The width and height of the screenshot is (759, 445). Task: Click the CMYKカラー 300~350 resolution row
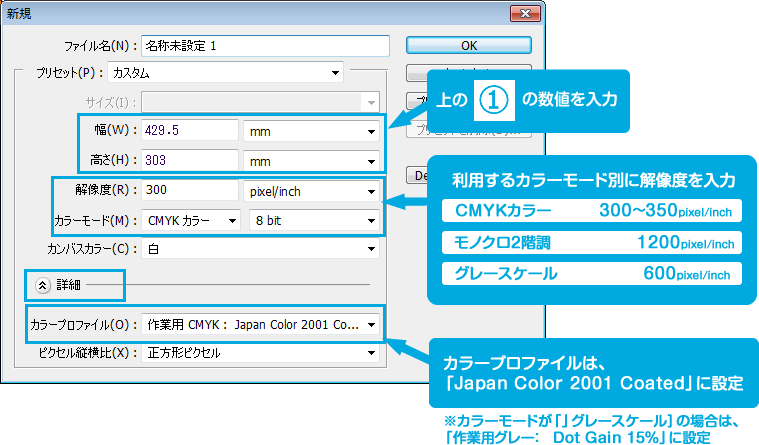(591, 210)
